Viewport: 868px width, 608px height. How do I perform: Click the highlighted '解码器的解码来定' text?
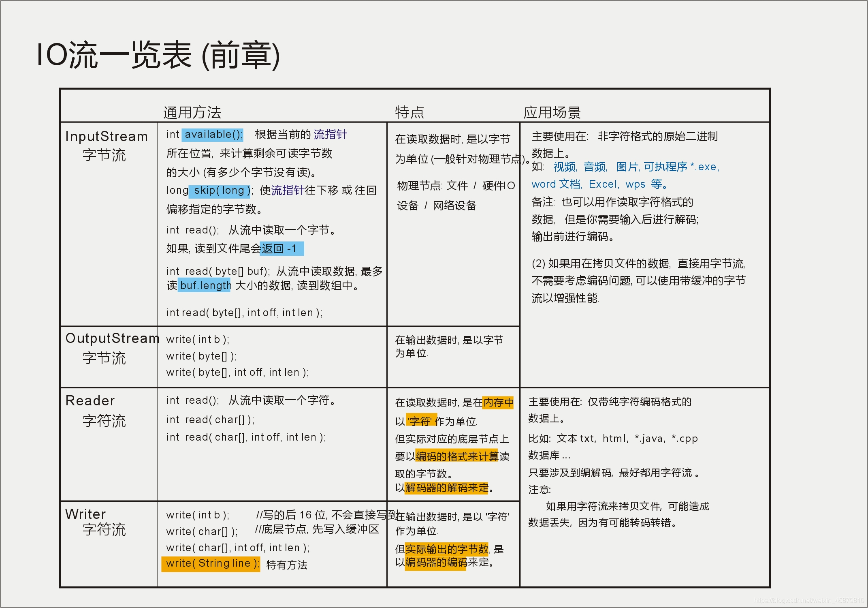[447, 488]
